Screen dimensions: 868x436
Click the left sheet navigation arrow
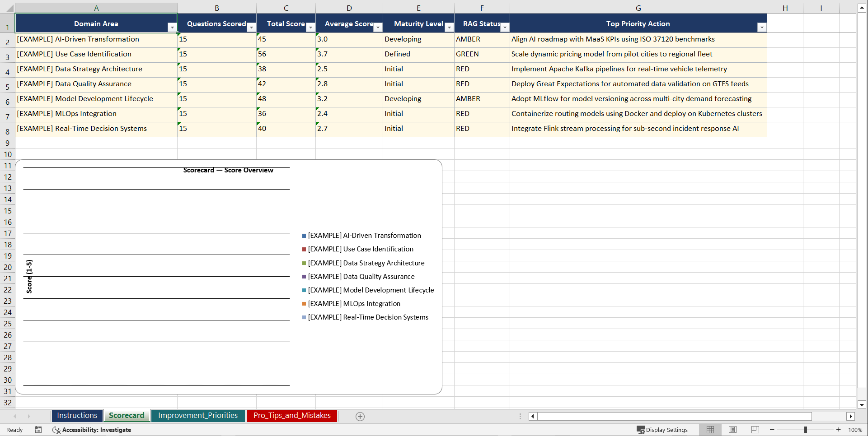(x=15, y=416)
